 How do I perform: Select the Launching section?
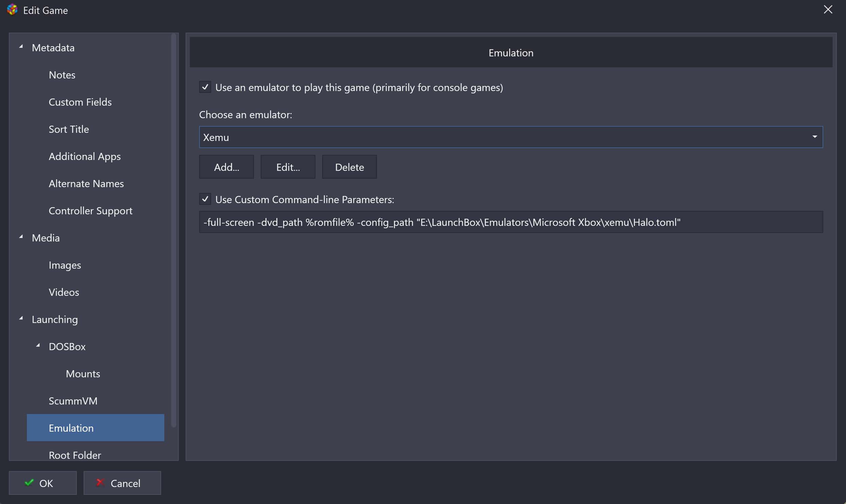pyautogui.click(x=55, y=320)
